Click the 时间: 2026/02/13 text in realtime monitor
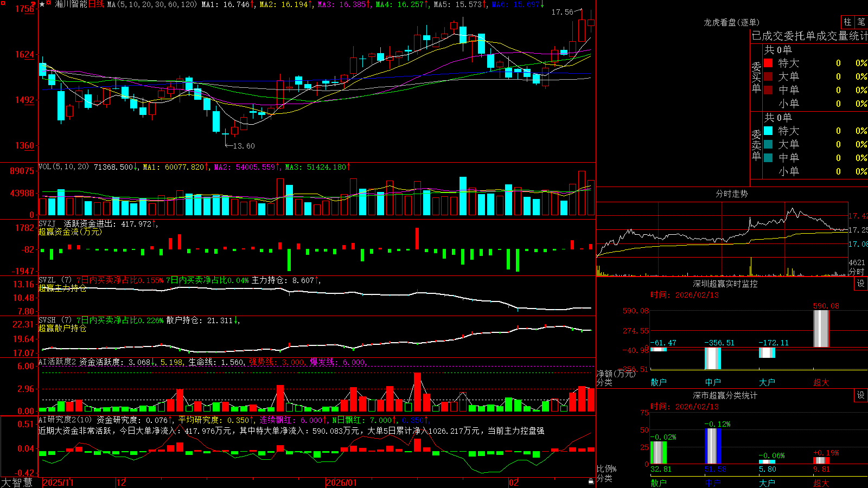This screenshot has width=868, height=488. tap(685, 295)
